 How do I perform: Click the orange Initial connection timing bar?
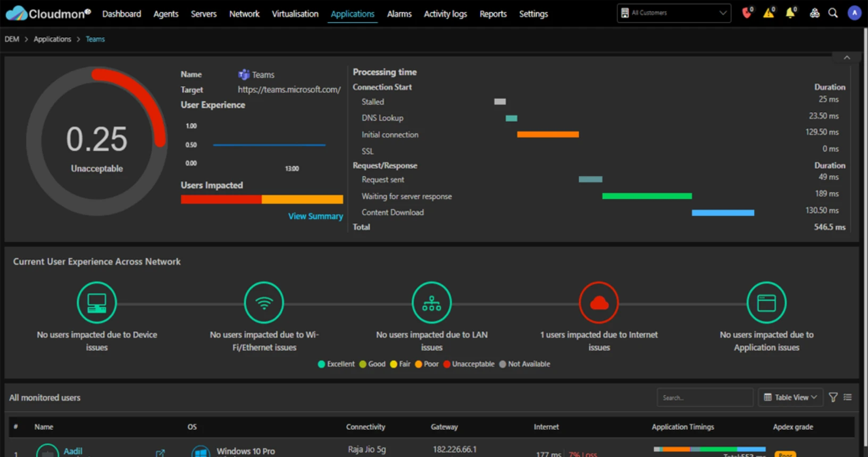(x=548, y=134)
